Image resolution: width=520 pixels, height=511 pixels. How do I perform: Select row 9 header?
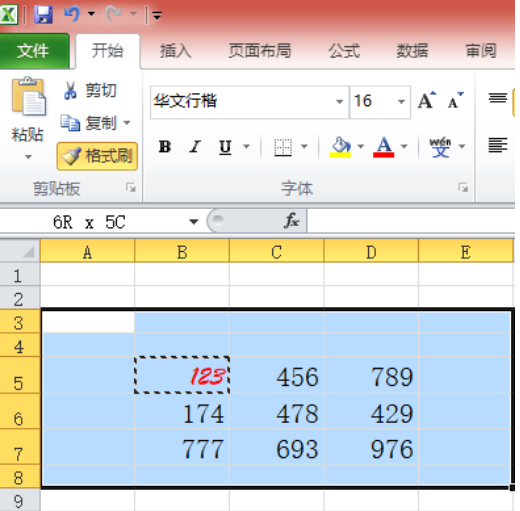coord(19,501)
